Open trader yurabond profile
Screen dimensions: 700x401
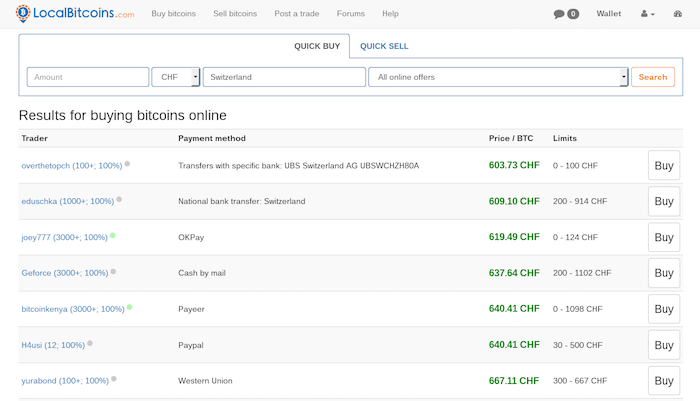click(x=65, y=381)
